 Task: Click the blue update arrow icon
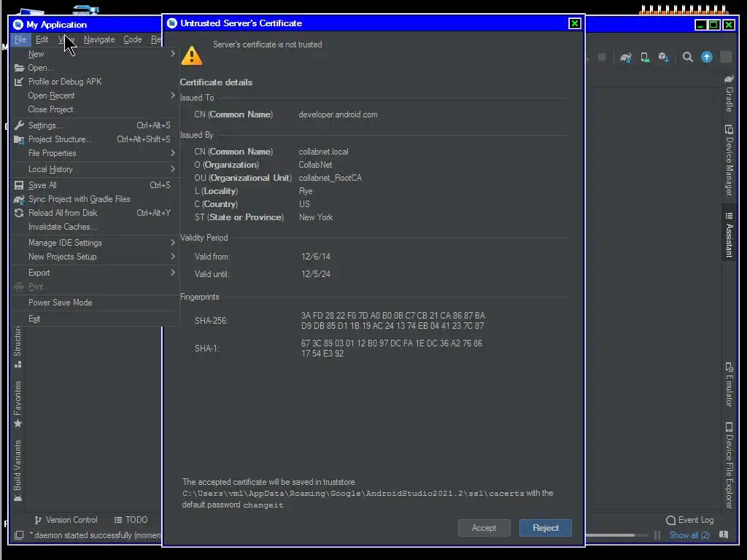tap(706, 57)
